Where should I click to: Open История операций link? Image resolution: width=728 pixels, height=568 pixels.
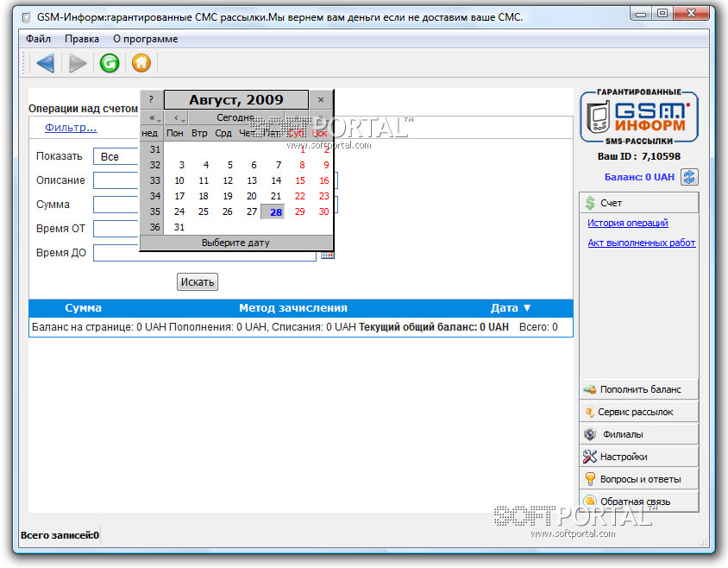click(628, 223)
